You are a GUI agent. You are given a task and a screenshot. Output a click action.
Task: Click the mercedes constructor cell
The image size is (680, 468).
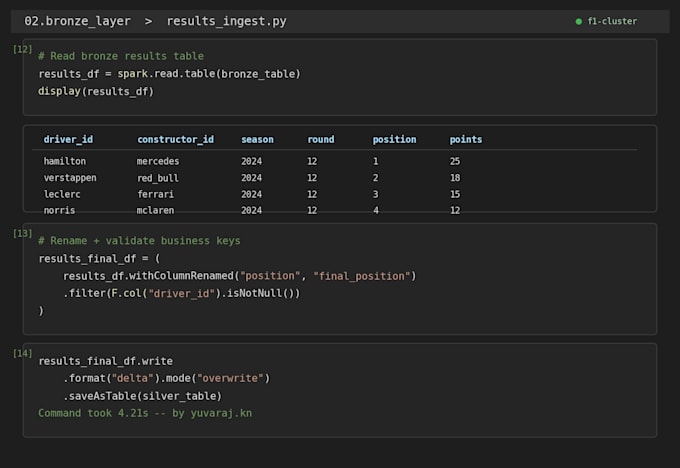158,161
